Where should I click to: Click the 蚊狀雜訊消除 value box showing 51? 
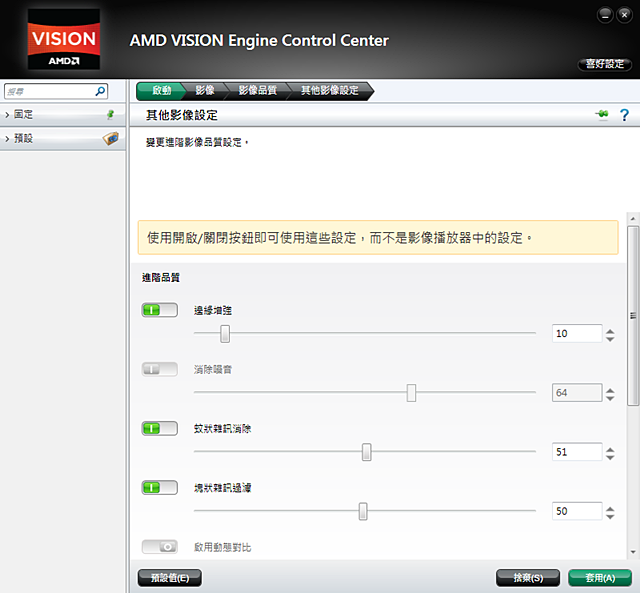(x=577, y=452)
